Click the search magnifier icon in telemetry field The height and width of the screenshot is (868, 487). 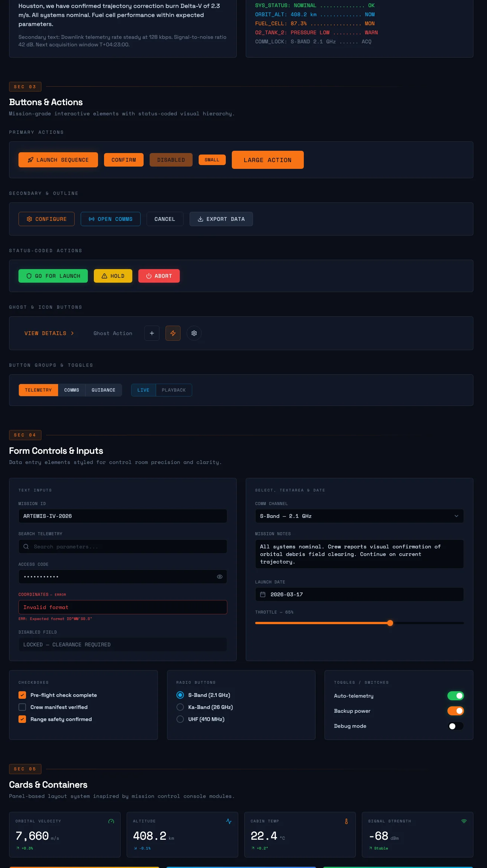pyautogui.click(x=26, y=547)
